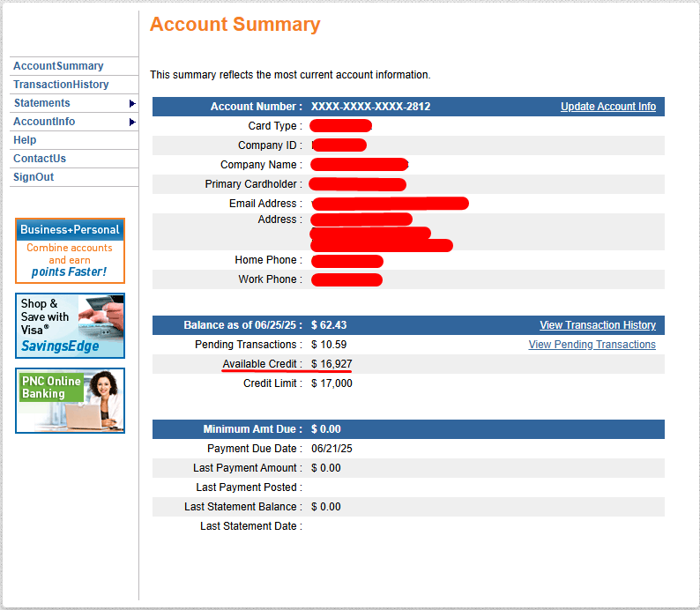Click the Payment Due Date 06/21/25
The width and height of the screenshot is (700, 610).
coord(331,449)
